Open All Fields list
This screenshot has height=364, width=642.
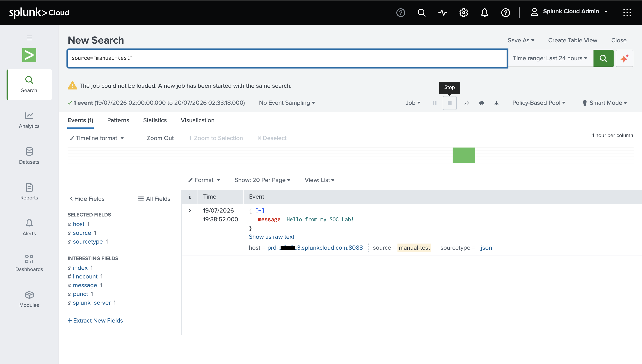coord(154,199)
